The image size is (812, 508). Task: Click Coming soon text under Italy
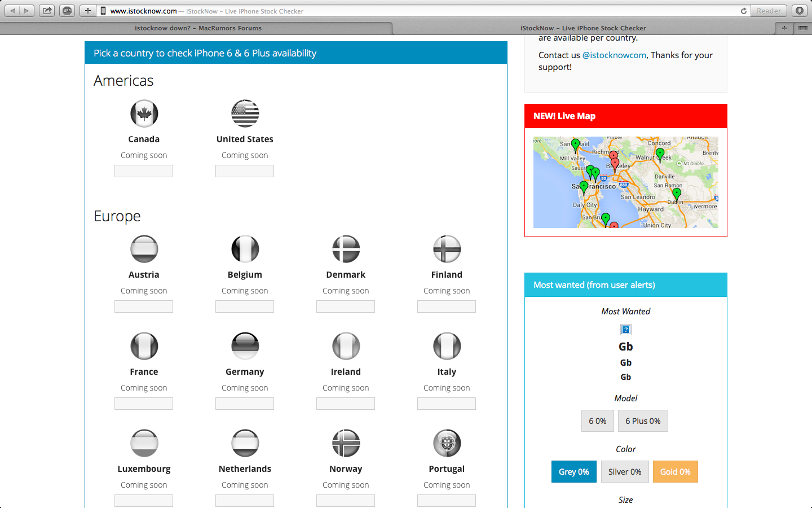click(447, 388)
